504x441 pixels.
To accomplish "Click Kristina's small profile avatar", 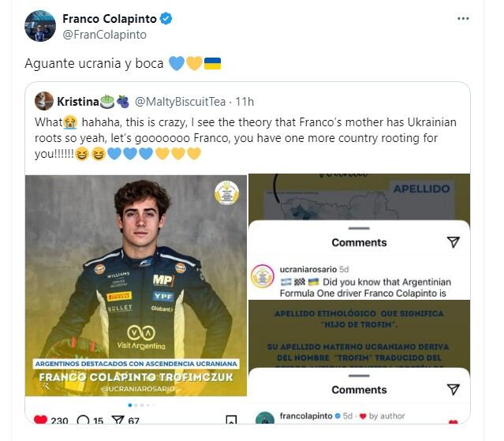I will [44, 101].
